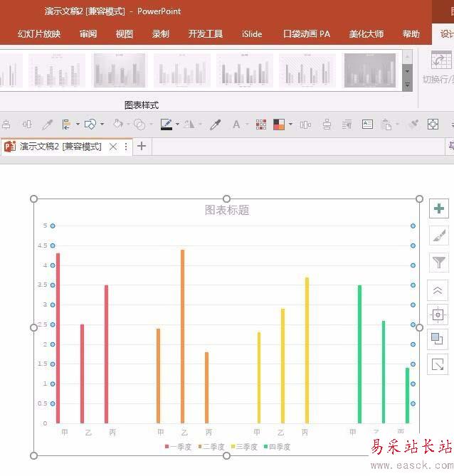Click the tallest orange bar for 乙
Image resolution: width=454 pixels, height=476 pixels.
tap(182, 337)
